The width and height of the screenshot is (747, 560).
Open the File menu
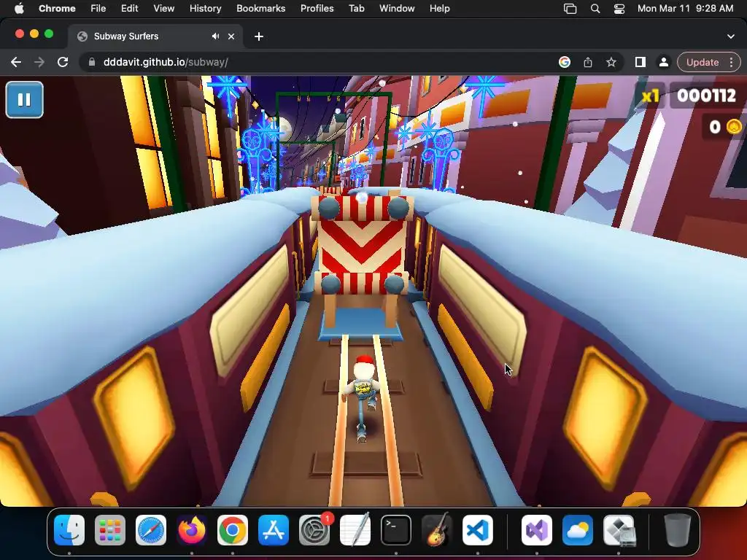tap(98, 8)
